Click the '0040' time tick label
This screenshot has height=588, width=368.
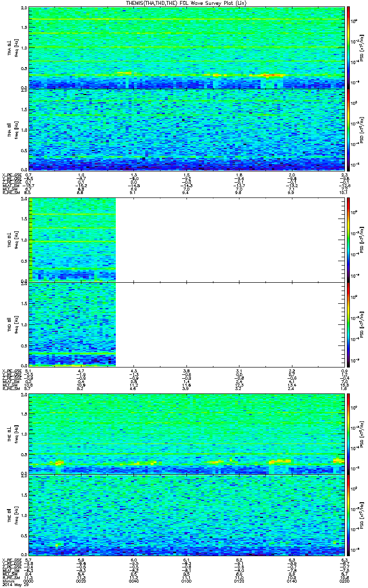(133, 582)
